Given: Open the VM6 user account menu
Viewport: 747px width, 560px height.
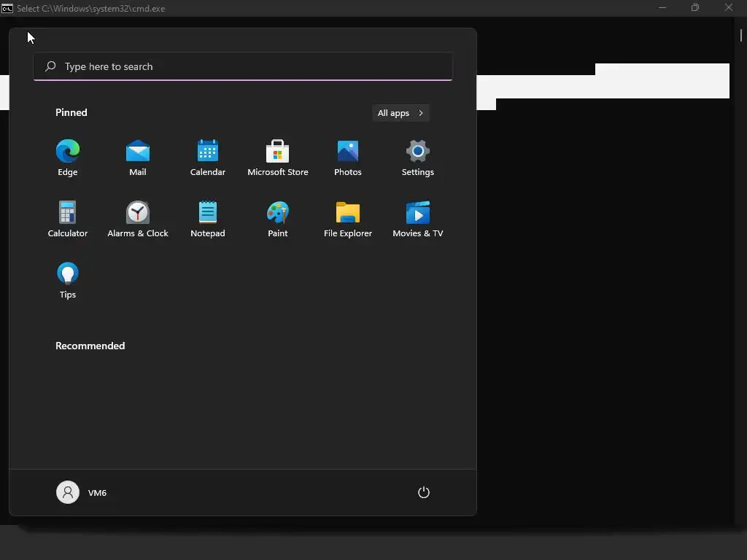Looking at the screenshot, I should [x=82, y=492].
